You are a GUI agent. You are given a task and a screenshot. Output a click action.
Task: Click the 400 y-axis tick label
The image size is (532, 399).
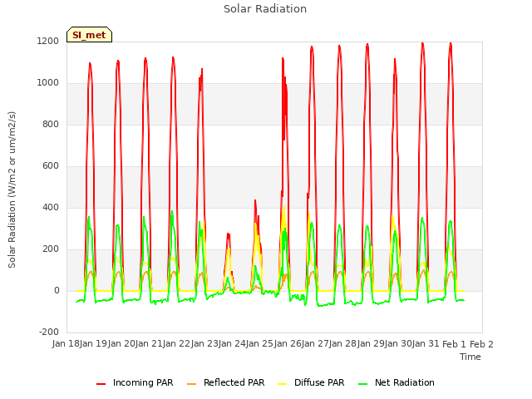51,207
